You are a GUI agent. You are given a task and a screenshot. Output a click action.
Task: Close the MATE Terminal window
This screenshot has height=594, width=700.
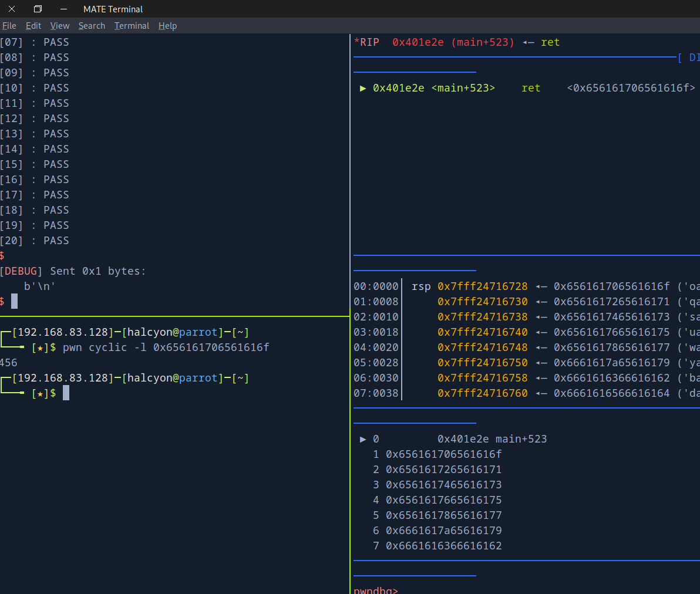coord(12,9)
